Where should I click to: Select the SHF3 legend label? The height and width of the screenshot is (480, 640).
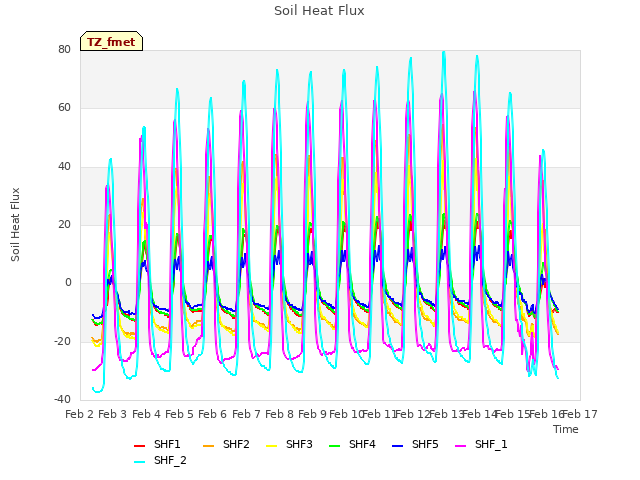click(x=299, y=444)
